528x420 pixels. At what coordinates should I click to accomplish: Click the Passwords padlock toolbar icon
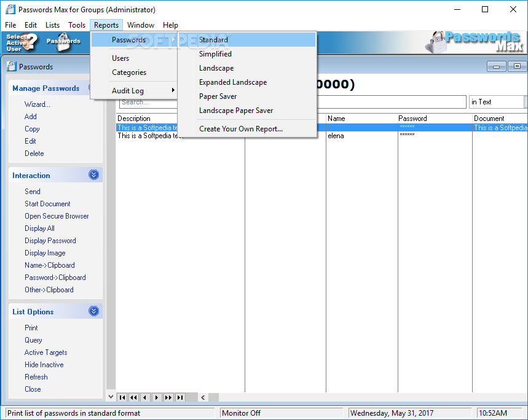63,42
